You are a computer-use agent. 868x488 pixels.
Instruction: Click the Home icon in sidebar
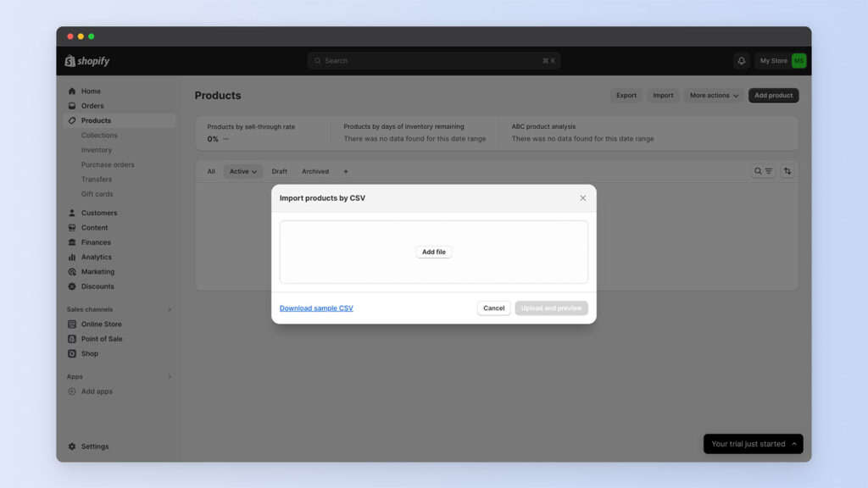point(72,91)
